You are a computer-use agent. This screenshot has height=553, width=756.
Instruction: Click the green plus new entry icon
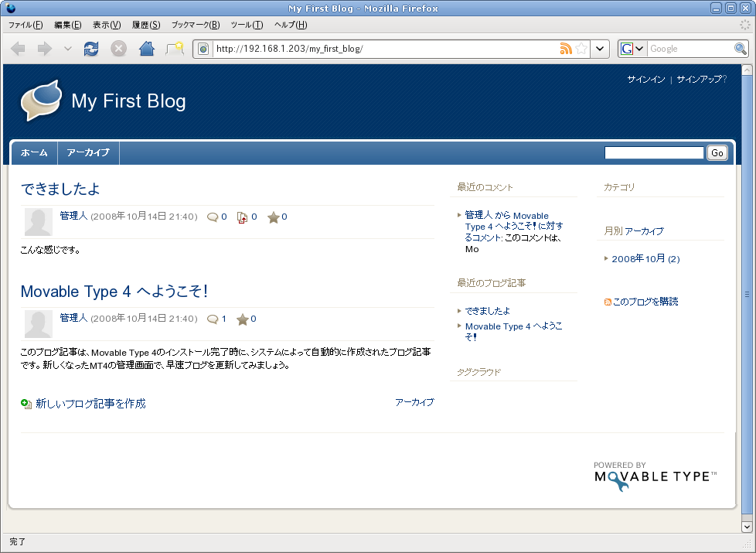(x=26, y=404)
